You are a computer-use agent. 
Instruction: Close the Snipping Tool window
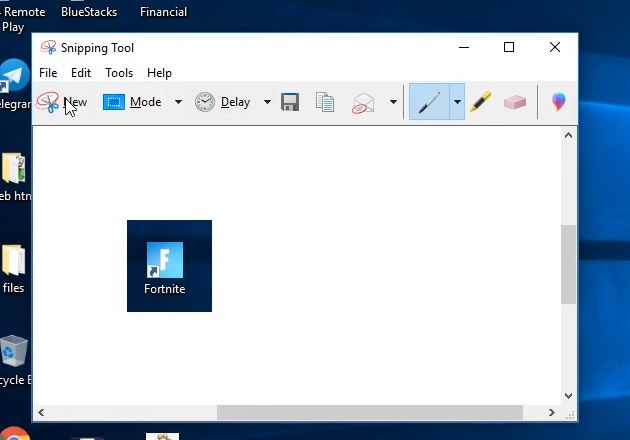click(555, 47)
